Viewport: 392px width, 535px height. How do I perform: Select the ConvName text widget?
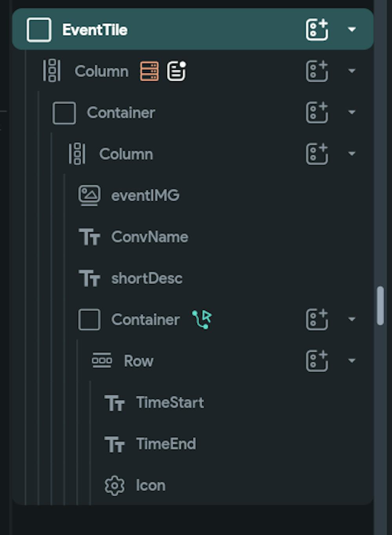pyautogui.click(x=149, y=237)
